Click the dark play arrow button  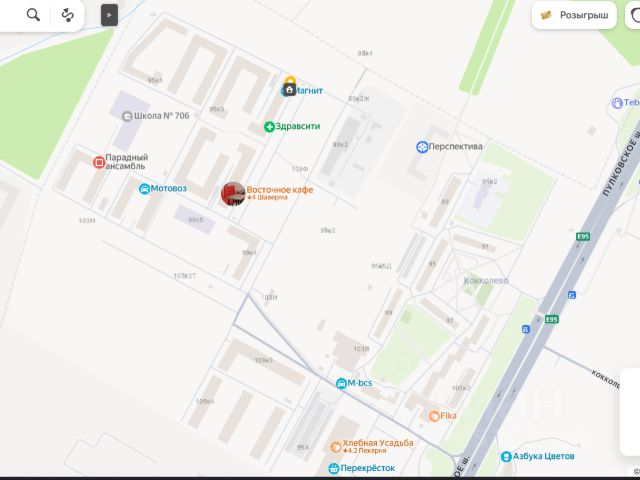109,15
